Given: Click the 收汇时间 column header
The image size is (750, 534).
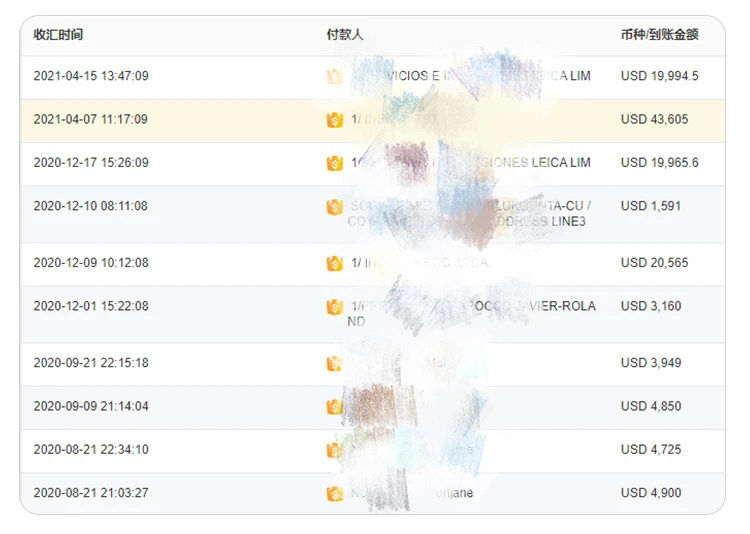Looking at the screenshot, I should tap(58, 35).
